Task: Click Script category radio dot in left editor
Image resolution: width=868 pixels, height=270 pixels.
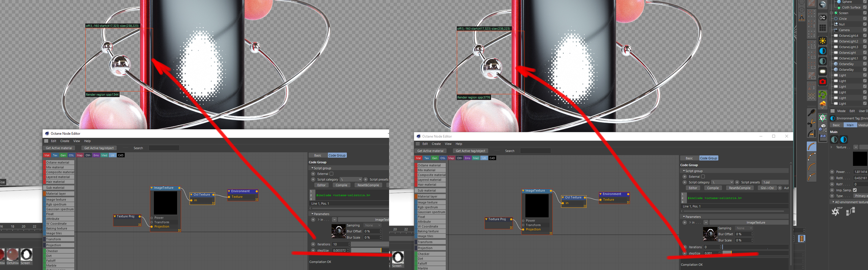Action: 313,180
